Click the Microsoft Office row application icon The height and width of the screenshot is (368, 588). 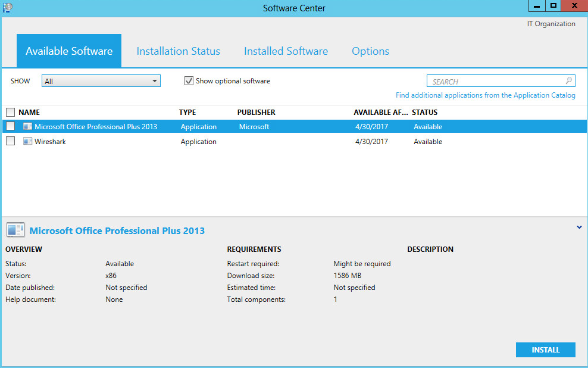coord(27,126)
